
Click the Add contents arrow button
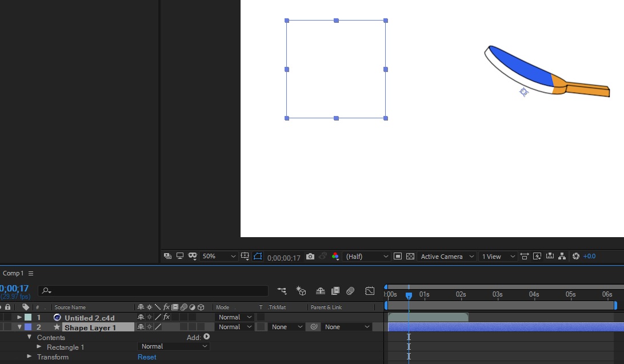tap(206, 337)
